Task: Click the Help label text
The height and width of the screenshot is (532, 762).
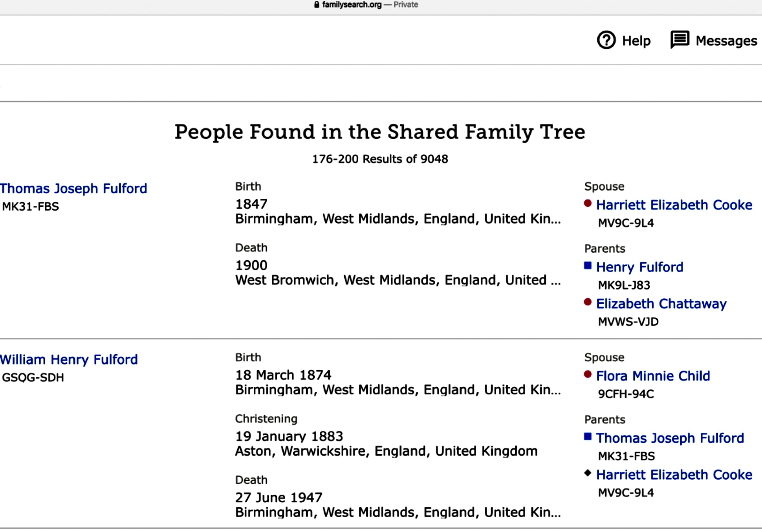Action: pos(636,41)
